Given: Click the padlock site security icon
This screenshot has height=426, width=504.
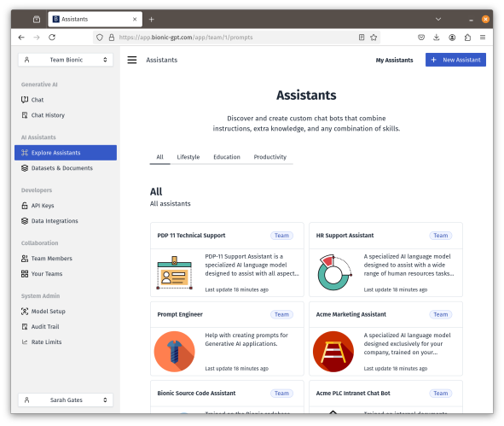Looking at the screenshot, I should (x=112, y=38).
